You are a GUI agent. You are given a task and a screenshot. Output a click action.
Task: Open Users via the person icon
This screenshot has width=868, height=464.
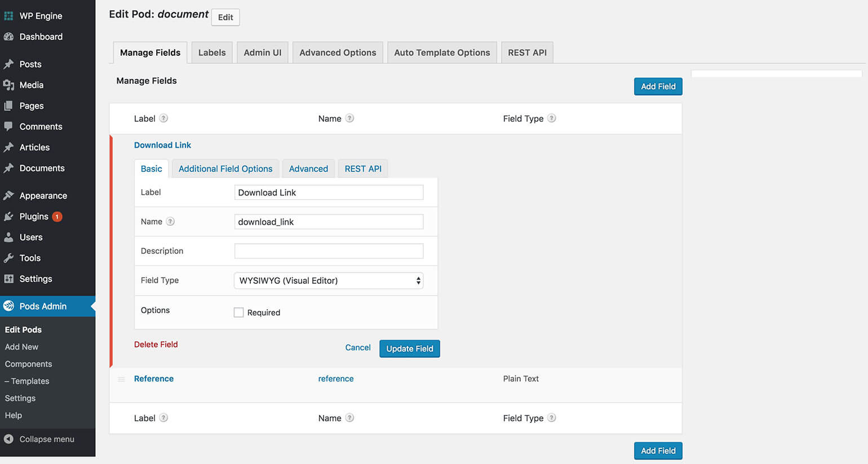coord(8,238)
